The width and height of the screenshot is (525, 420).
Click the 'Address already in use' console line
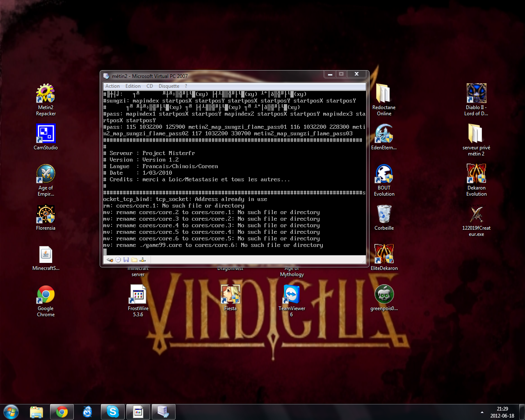185,199
